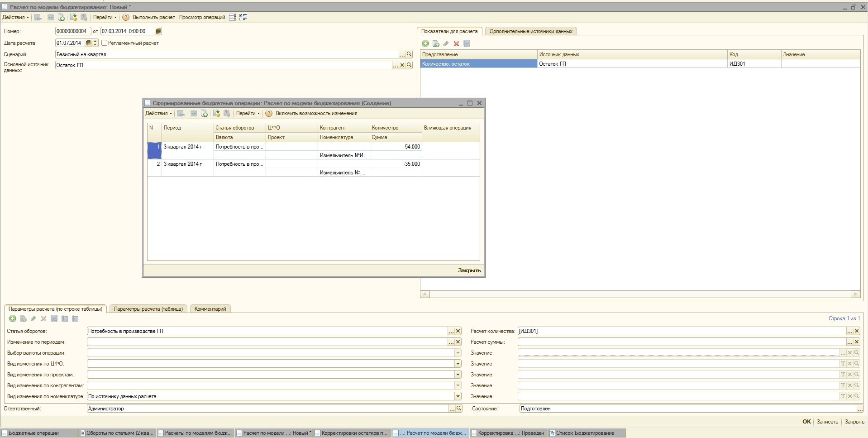The image size is (868, 438).
Task: Add a new indicator row with green plus
Action: click(x=425, y=44)
